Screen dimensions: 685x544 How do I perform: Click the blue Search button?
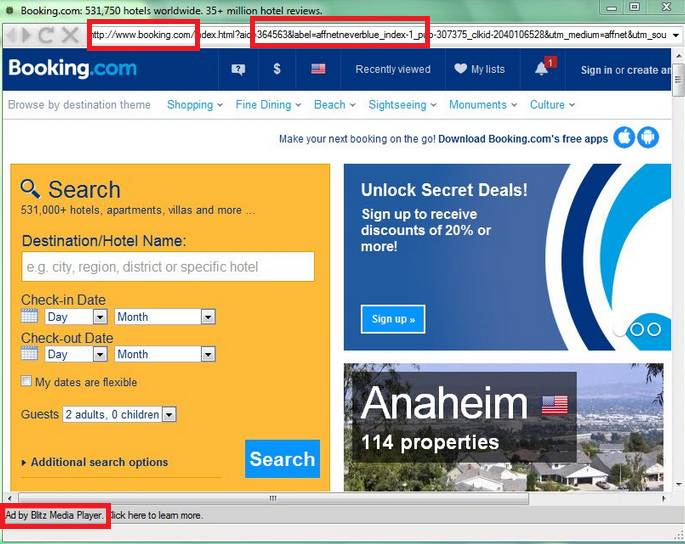click(282, 459)
